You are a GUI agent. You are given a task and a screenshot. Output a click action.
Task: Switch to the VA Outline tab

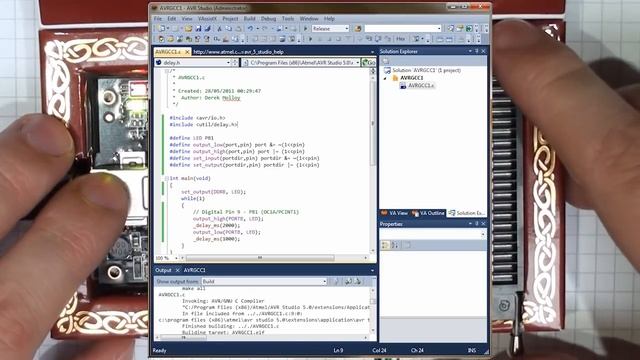tap(428, 213)
